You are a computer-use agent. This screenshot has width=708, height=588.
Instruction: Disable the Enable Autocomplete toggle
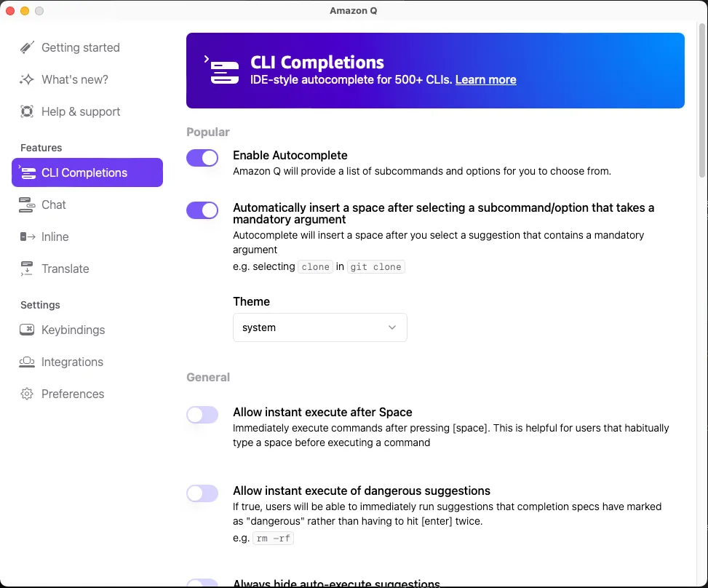click(202, 158)
